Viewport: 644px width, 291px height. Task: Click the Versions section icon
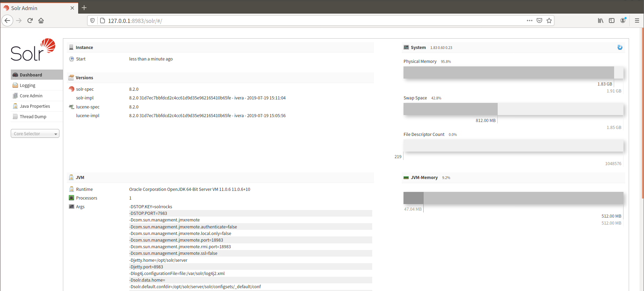71,78
